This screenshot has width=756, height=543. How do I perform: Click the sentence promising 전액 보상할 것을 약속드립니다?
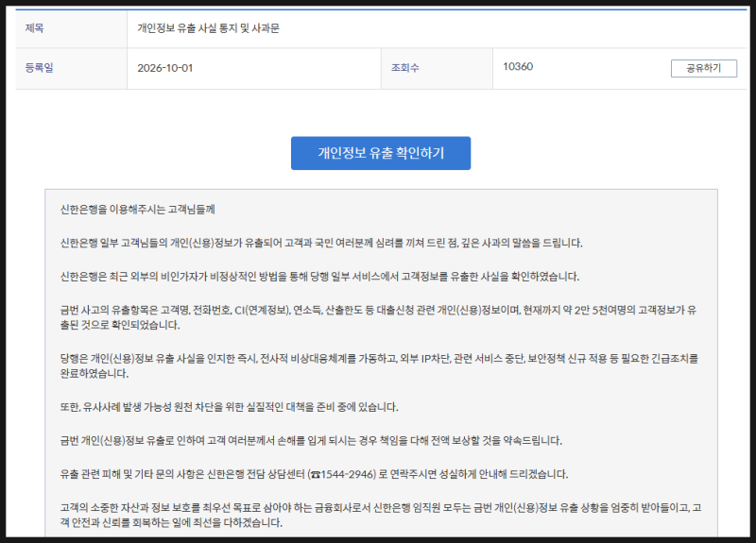click(311, 441)
